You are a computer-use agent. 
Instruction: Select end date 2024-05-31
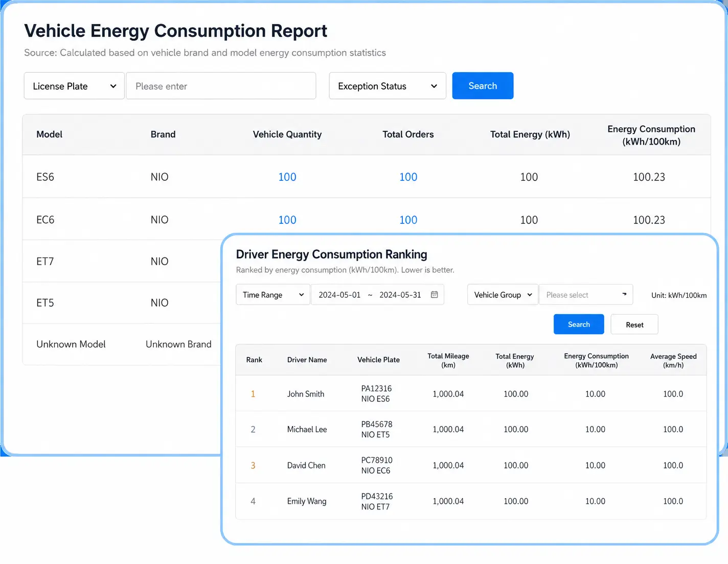click(x=400, y=295)
